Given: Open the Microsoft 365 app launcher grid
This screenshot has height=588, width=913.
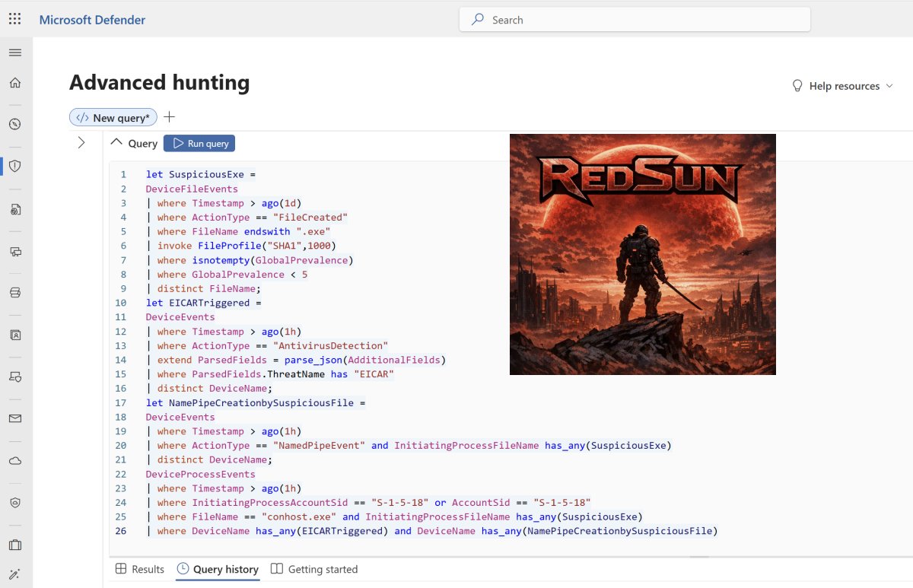Looking at the screenshot, I should coord(14,18).
